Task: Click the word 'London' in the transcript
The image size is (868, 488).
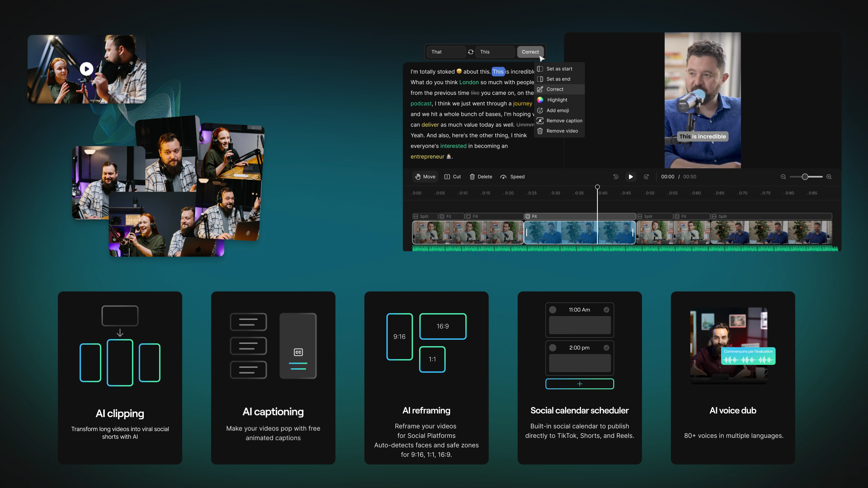Action: 469,82
